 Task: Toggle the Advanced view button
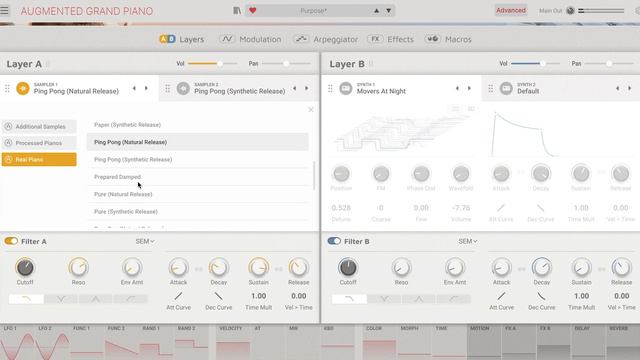(x=511, y=10)
